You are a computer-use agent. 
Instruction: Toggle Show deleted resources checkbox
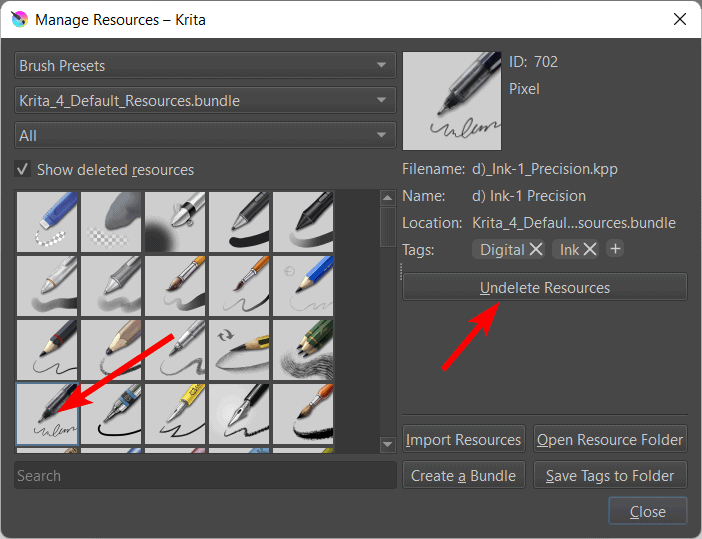click(23, 170)
